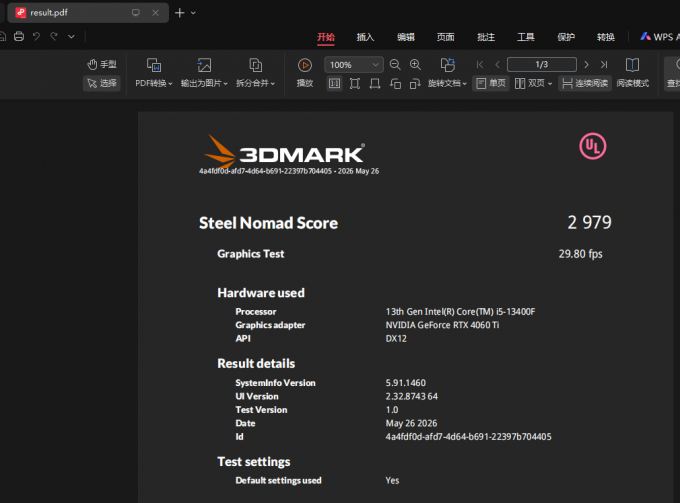Select the 手型 hand tool

[x=101, y=65]
